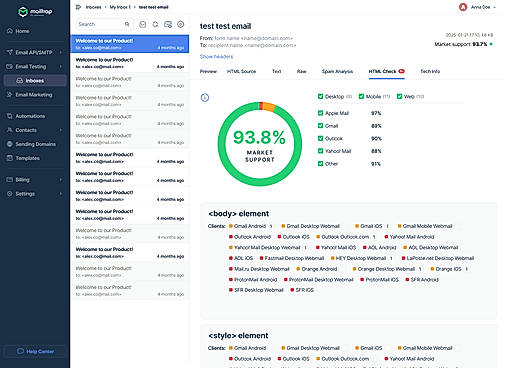506x368 pixels.
Task: Click the <body> element heading
Action: tap(239, 214)
